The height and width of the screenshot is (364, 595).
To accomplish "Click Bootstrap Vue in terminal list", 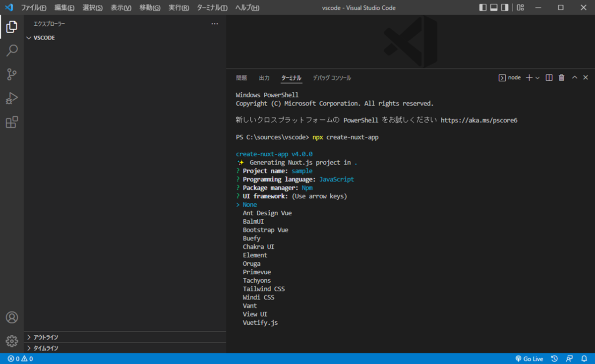I will point(265,230).
